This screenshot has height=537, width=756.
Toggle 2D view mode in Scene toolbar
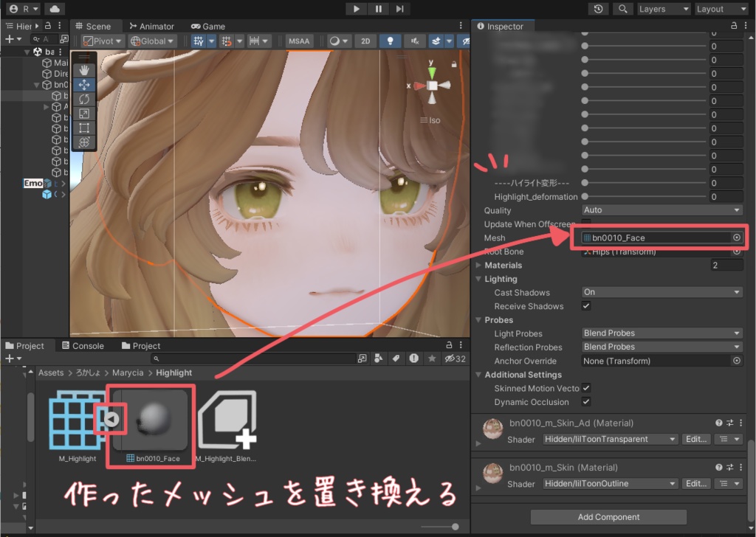pos(365,41)
